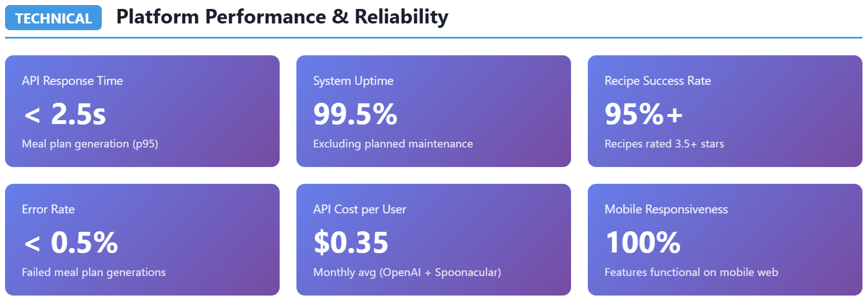This screenshot has height=300, width=868.
Task: Click the $0.35 cost value
Action: tap(351, 242)
